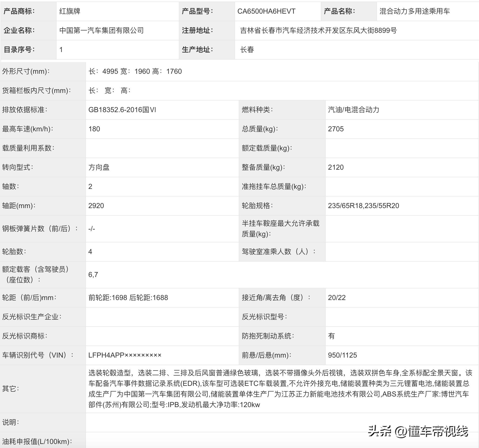Click the steering type value 方向盘
Screen dimensions: 479x448
point(99,167)
